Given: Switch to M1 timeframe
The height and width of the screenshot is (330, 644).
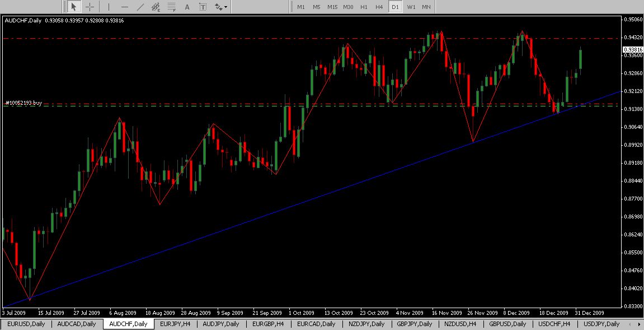Looking at the screenshot, I should [301, 7].
